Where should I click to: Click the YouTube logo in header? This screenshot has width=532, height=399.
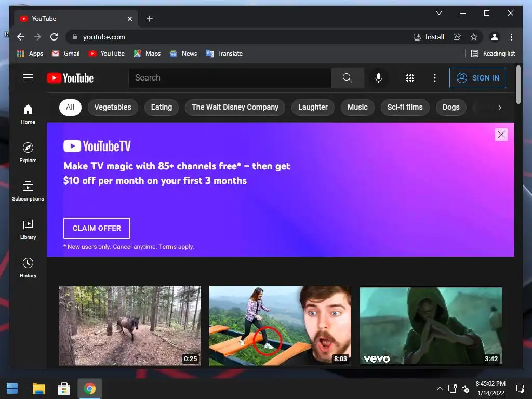pos(70,78)
